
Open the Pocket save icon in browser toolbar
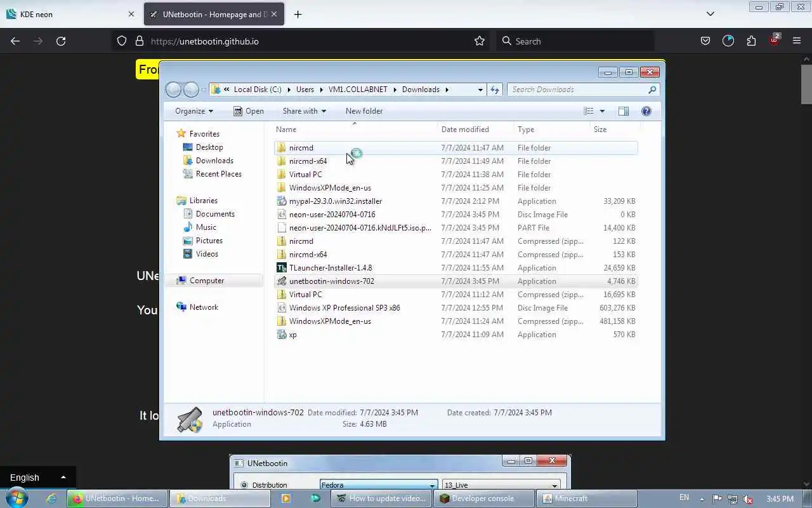coord(705,41)
